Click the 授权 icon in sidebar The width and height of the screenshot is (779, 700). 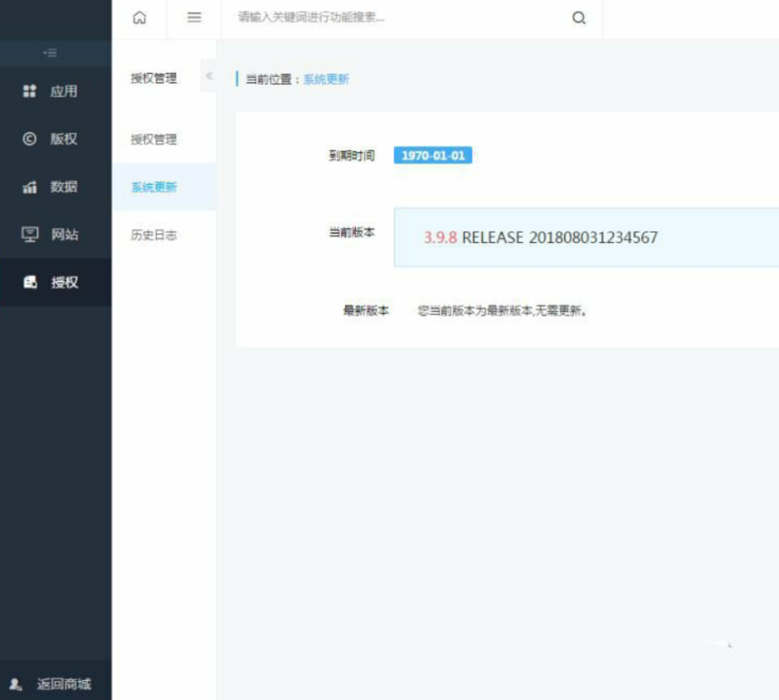click(30, 282)
